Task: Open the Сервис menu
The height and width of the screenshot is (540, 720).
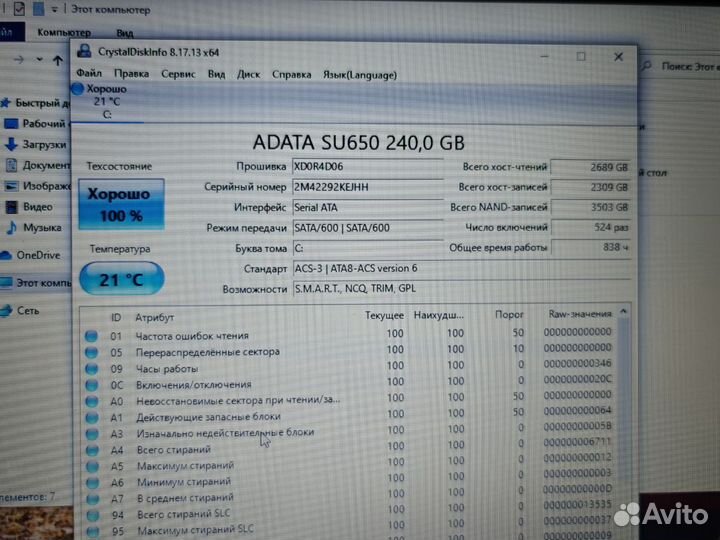Action: point(178,74)
